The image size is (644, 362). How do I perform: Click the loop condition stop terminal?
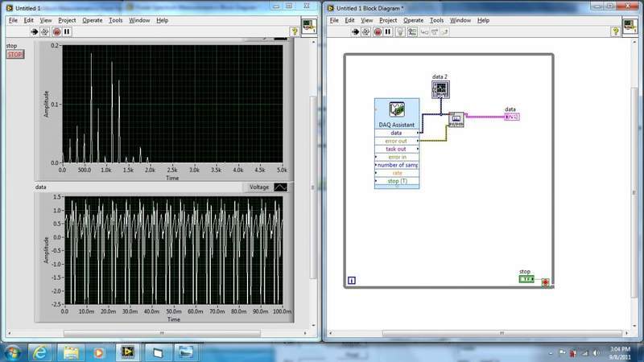tap(546, 282)
